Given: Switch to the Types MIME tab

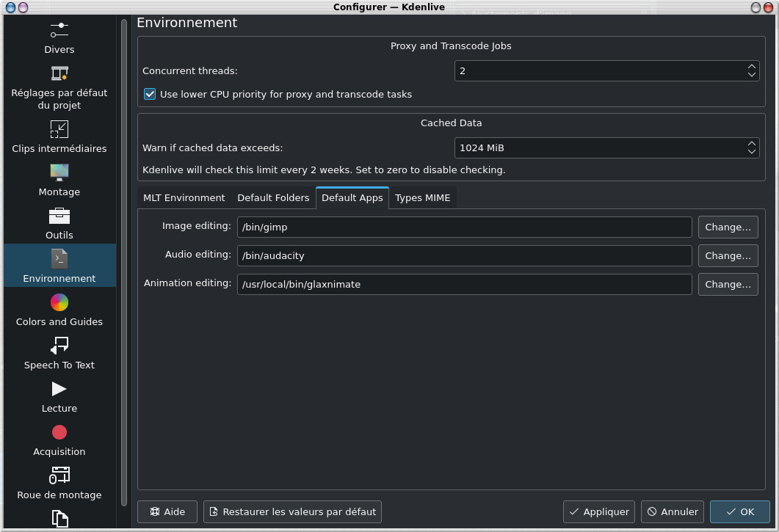Looking at the screenshot, I should click(x=422, y=197).
